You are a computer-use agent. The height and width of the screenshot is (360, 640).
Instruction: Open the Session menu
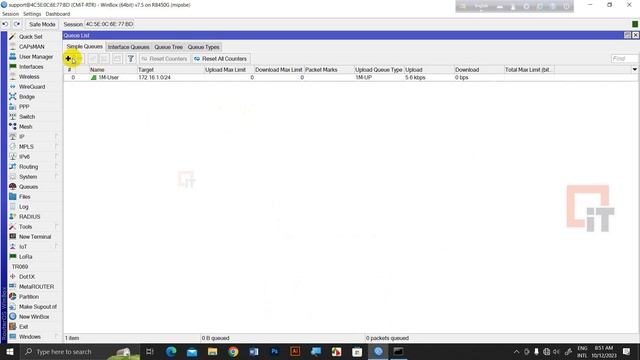click(x=10, y=14)
